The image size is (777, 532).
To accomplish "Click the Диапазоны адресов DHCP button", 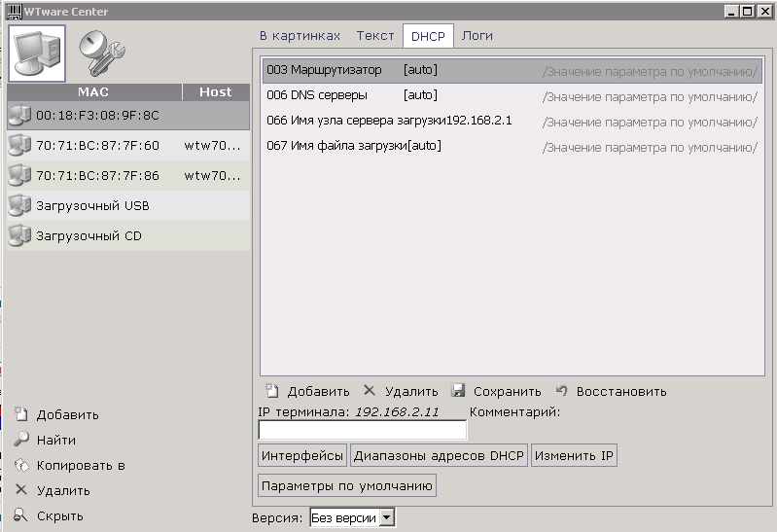I will coord(439,456).
